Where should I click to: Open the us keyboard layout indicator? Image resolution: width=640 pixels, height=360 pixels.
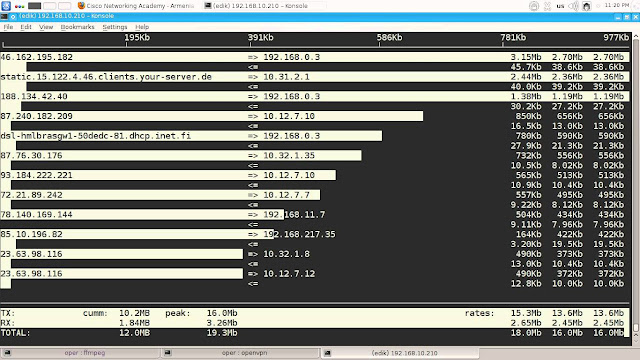(x=560, y=6)
